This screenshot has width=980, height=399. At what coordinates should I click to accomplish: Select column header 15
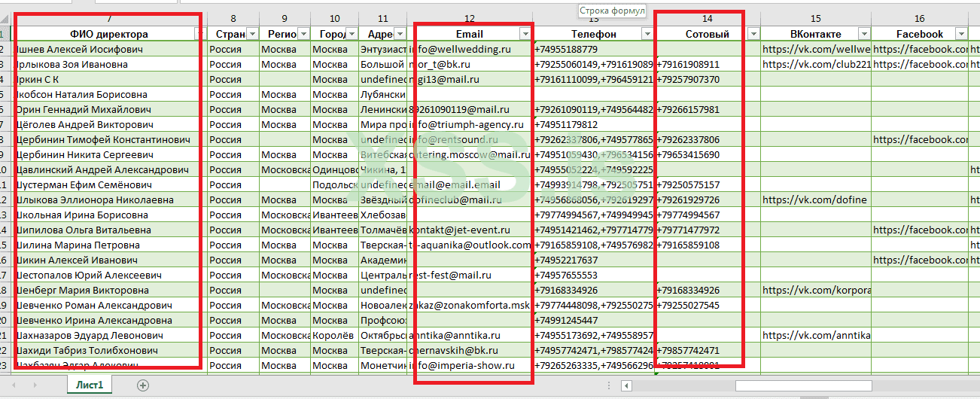click(x=816, y=18)
